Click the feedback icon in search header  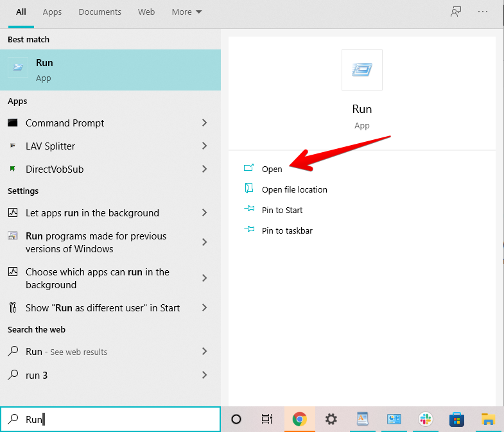pyautogui.click(x=456, y=12)
